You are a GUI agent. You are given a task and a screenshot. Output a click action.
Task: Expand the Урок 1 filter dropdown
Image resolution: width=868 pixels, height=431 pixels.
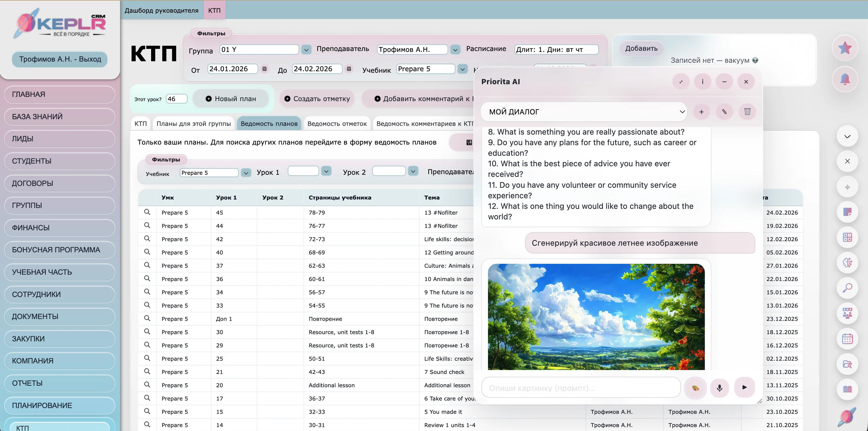coord(326,171)
